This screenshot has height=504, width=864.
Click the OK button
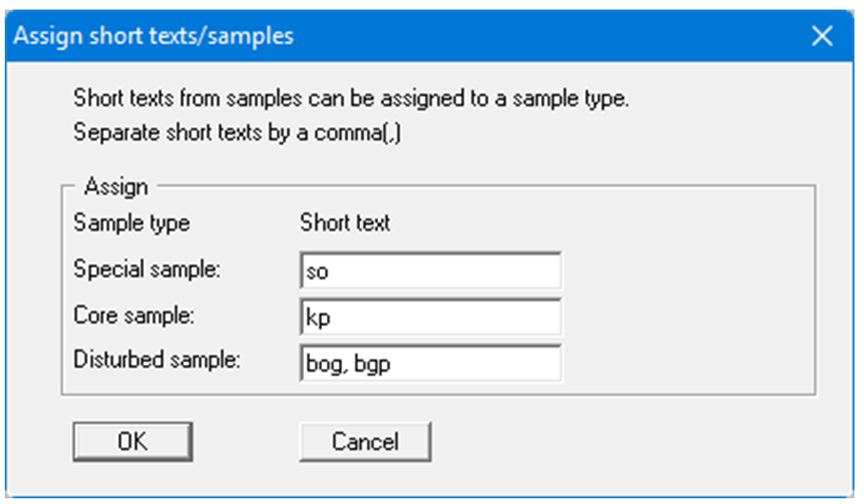(132, 441)
